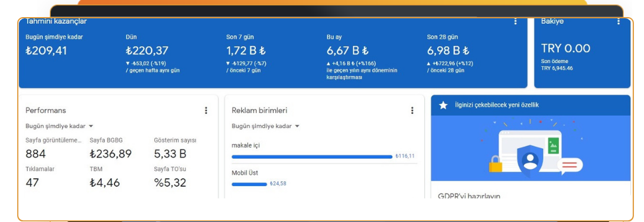Viewport: 644px width, 222px height.
Task: Select the makale içi ad unit
Action: (x=246, y=145)
